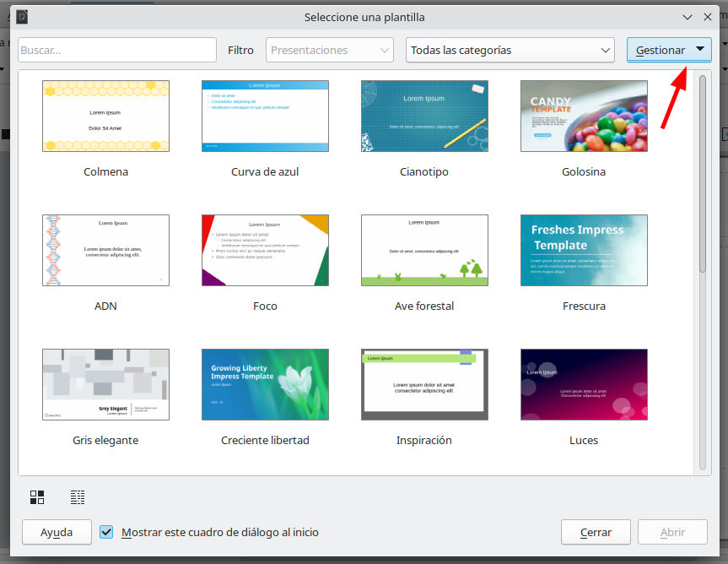Switch to thumbnail grid view
This screenshot has width=728, height=564.
(x=37, y=497)
